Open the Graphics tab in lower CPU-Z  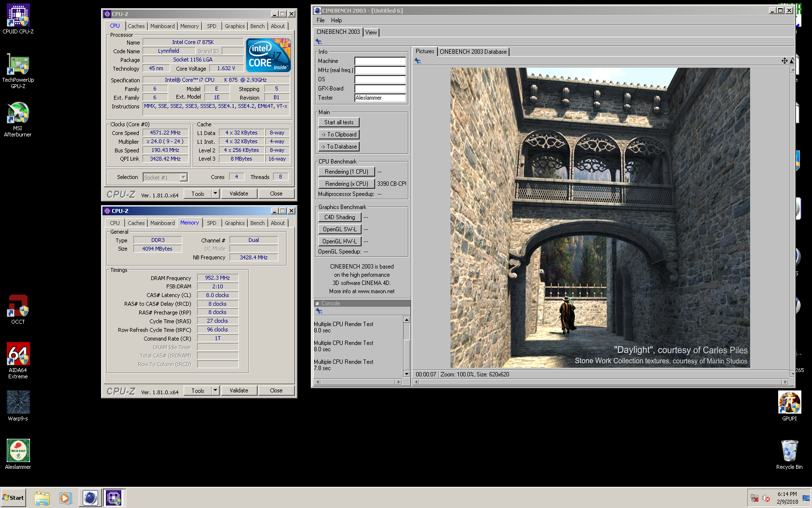pyautogui.click(x=235, y=223)
